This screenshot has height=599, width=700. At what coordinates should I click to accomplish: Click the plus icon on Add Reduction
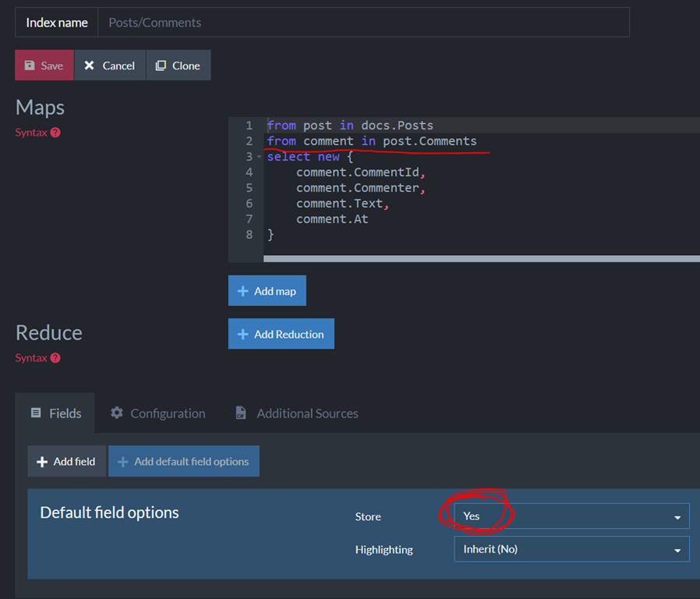[243, 334]
